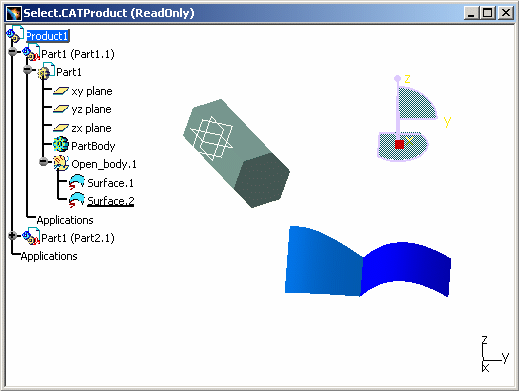Screen dimensions: 519x391
Task: Click the Open_body.1 icon
Action: (61, 163)
